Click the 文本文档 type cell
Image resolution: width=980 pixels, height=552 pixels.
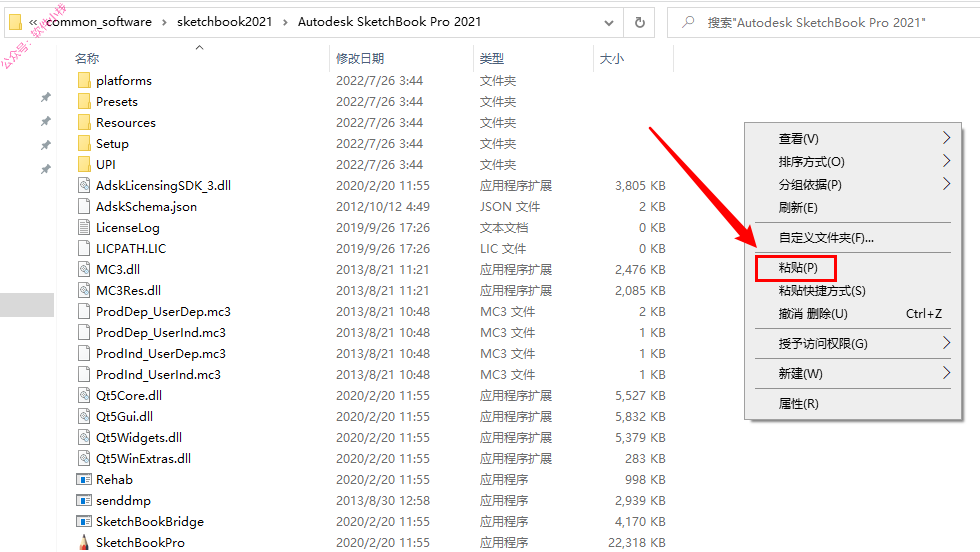(504, 228)
